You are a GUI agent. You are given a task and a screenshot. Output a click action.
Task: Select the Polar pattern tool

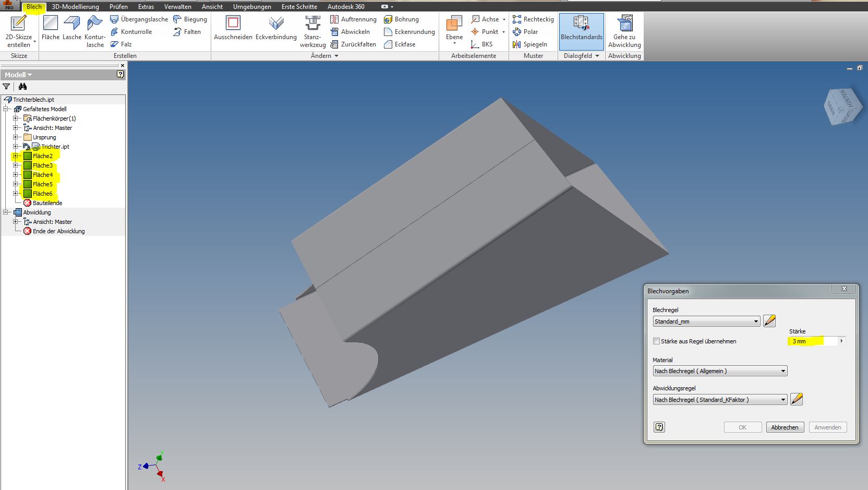point(525,32)
